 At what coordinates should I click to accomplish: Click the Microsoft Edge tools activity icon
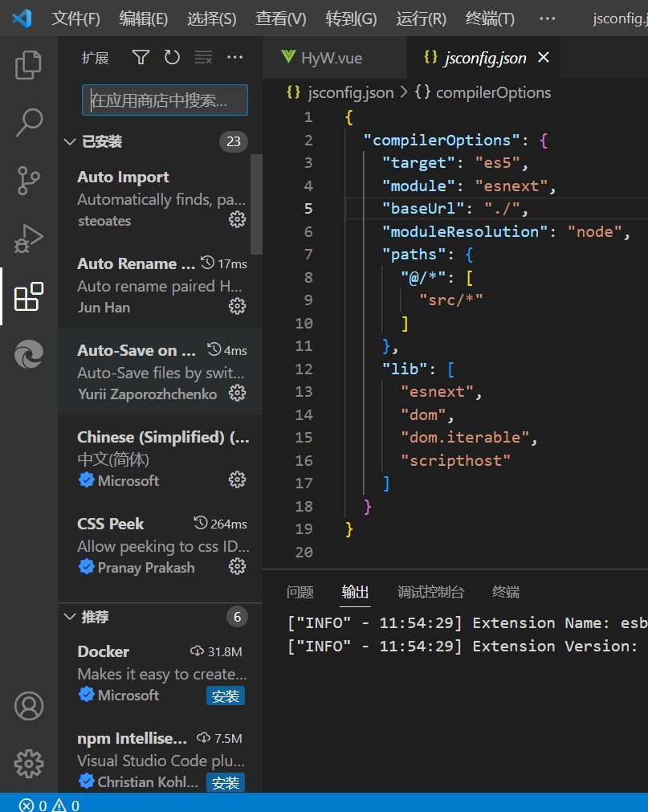(x=29, y=354)
